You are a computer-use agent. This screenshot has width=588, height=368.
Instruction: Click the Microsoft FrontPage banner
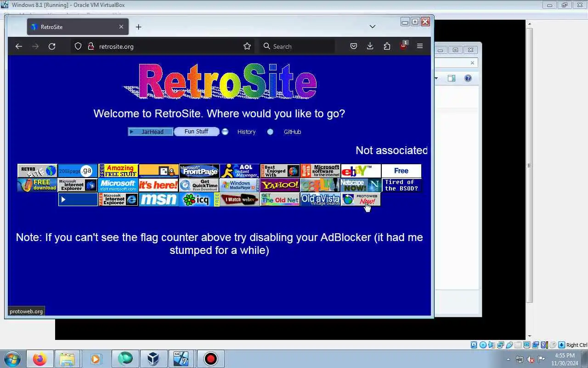point(199,171)
